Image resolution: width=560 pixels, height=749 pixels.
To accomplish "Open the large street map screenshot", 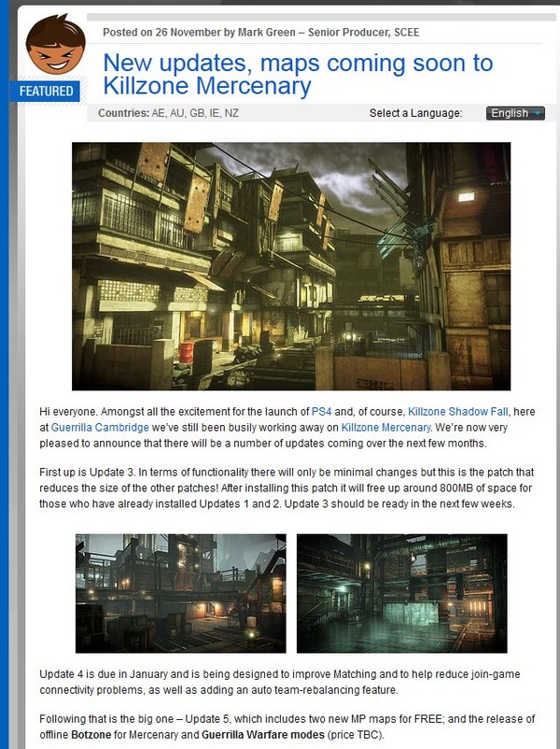I will pyautogui.click(x=291, y=266).
